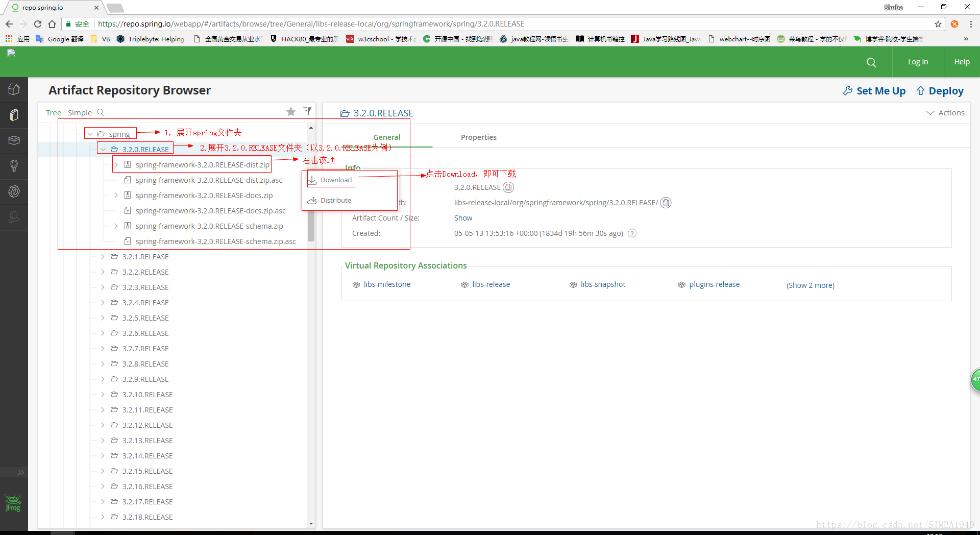Click the tree scroll-down arrow
This screenshot has height=535, width=980.
[311, 523]
